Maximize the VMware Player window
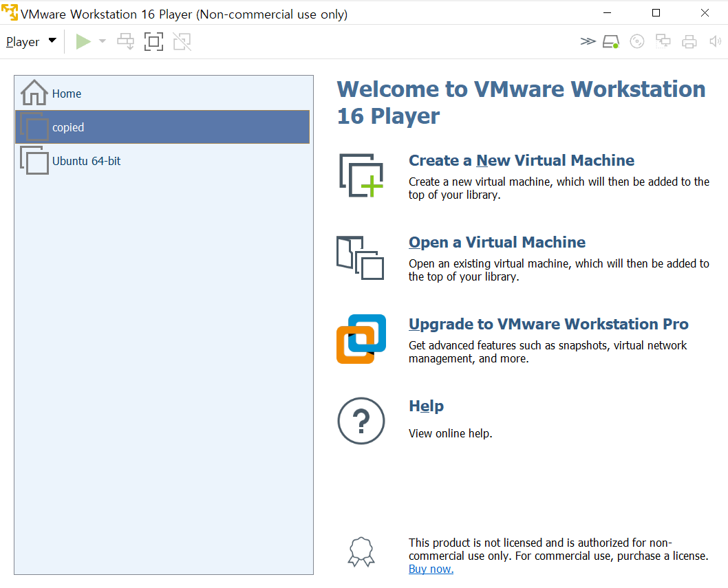Viewport: 728px width, 588px height. 656,13
